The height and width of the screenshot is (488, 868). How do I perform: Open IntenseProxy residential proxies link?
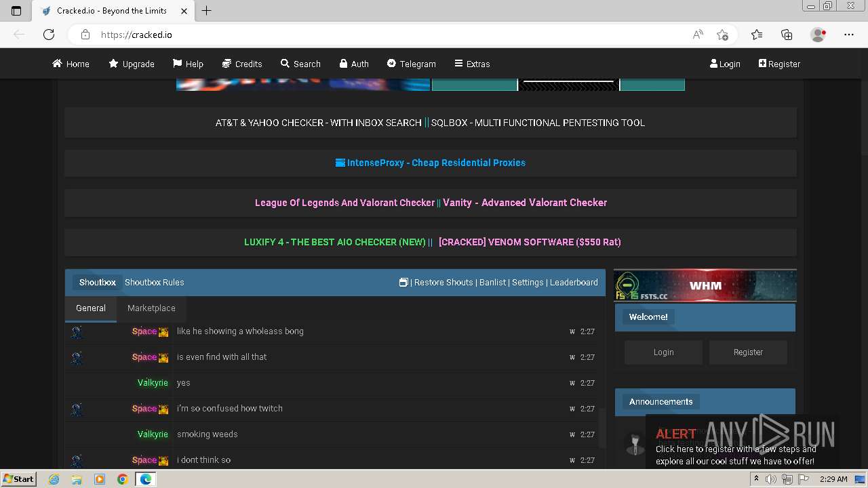pos(431,163)
